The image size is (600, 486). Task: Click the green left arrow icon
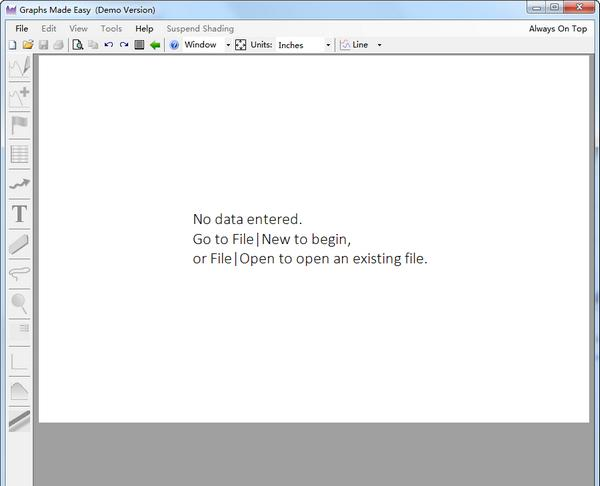pos(155,45)
